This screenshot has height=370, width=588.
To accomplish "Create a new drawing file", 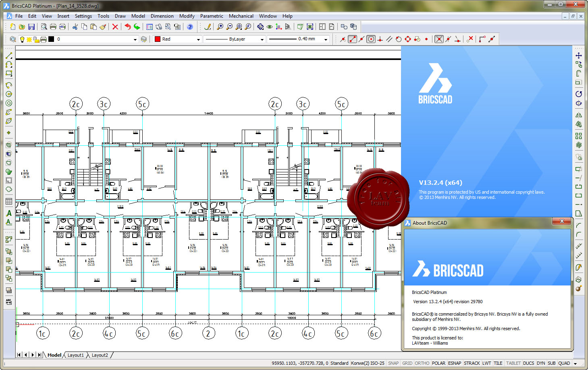I will pyautogui.click(x=12, y=27).
